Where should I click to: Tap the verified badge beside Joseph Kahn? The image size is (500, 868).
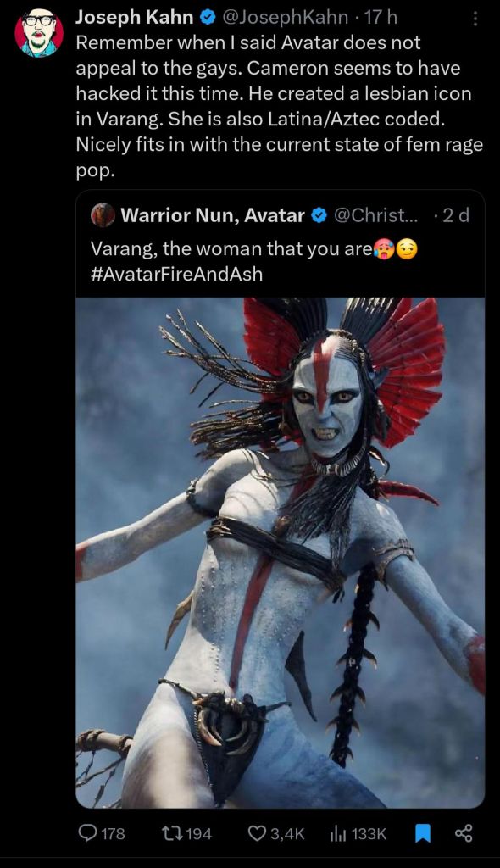click(x=208, y=18)
